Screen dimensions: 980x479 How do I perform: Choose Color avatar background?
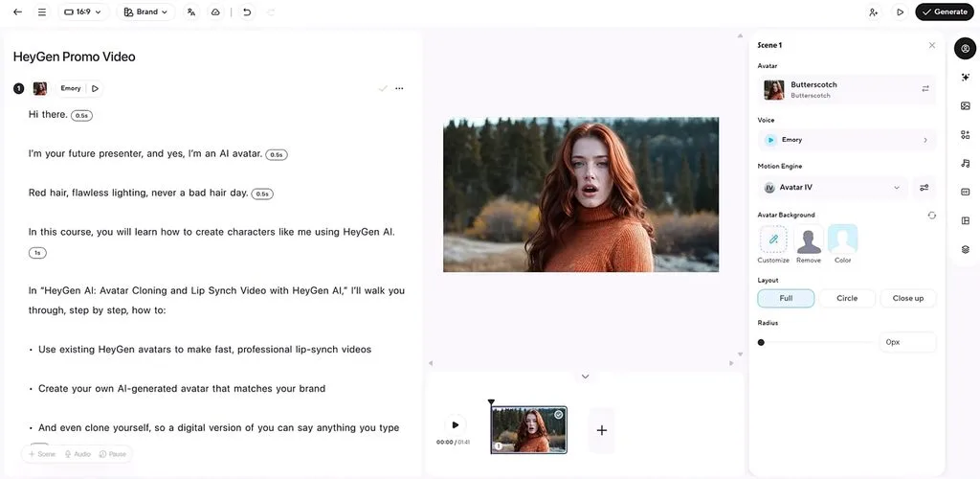[x=842, y=244]
